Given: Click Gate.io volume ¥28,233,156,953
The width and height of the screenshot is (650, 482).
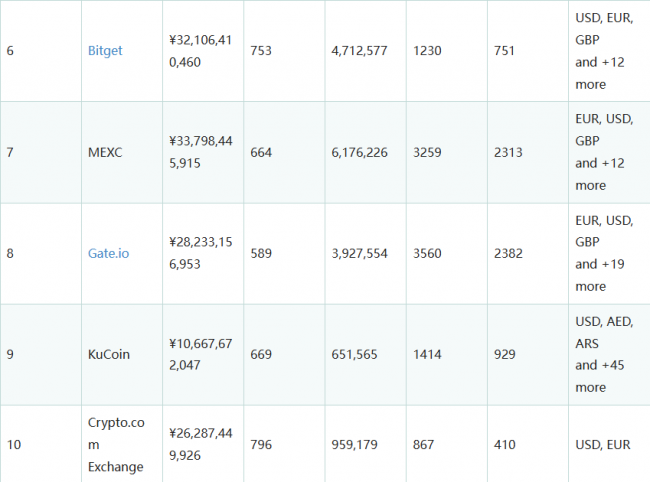Looking at the screenshot, I should pyautogui.click(x=201, y=253).
